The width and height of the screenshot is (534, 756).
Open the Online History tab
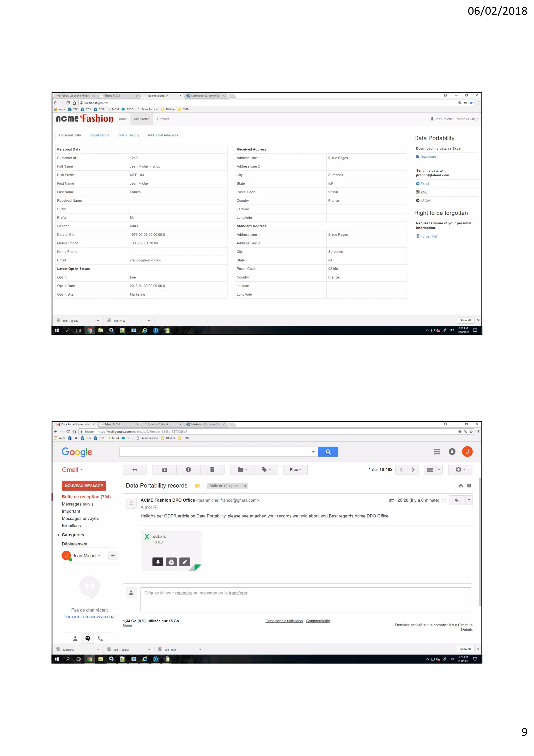(x=128, y=135)
